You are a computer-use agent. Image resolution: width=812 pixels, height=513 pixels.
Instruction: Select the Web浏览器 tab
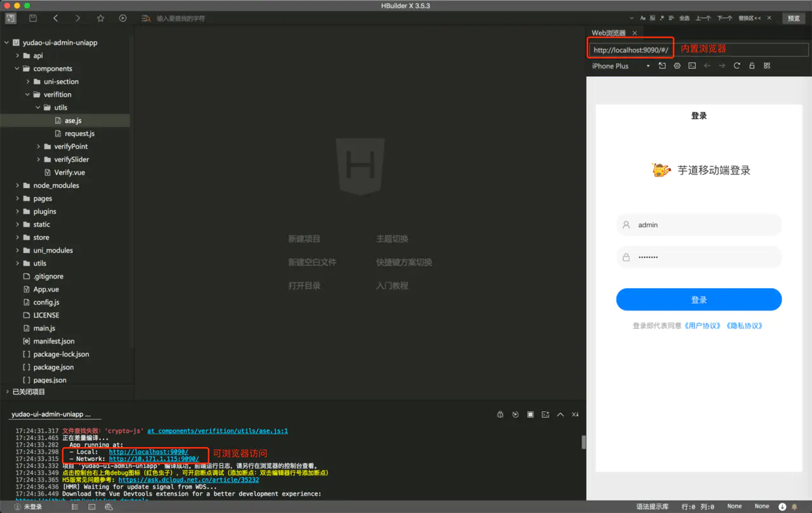point(608,33)
